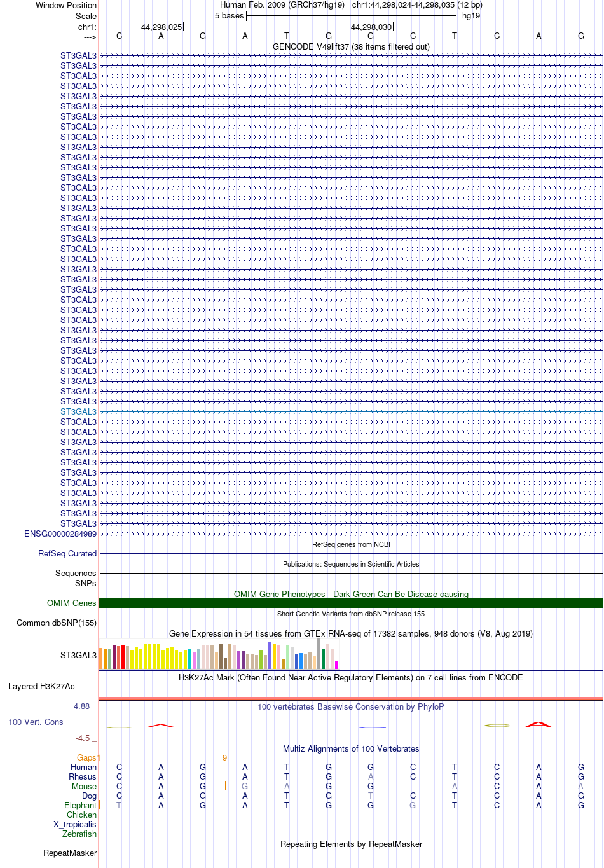Click the magenta bar in GTEx expression chart
Screen dimensions: 604x868
(337, 665)
